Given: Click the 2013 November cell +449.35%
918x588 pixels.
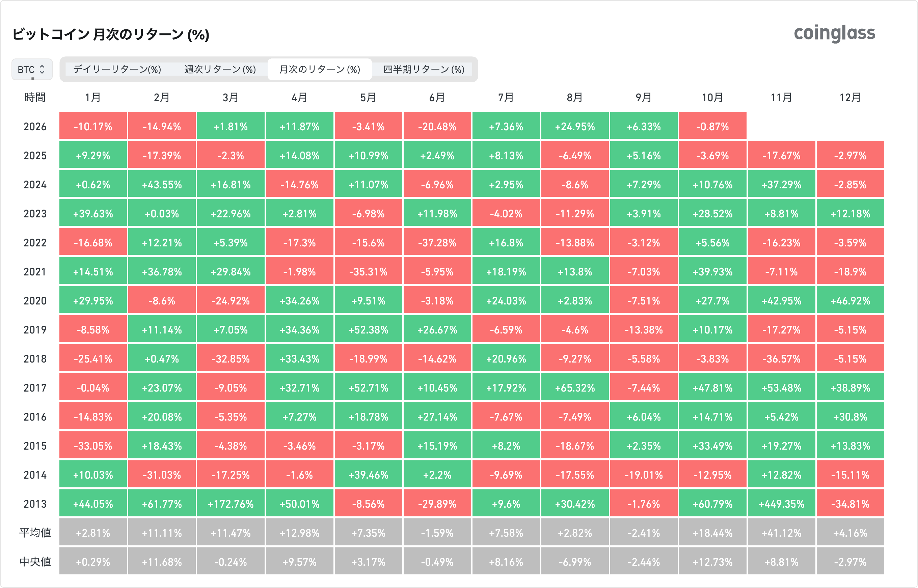Looking at the screenshot, I should tap(781, 503).
